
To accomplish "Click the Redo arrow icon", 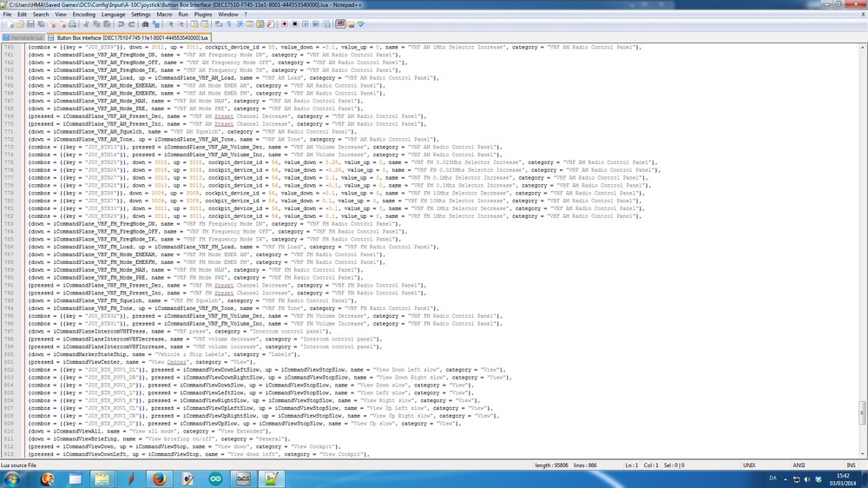I will pos(131,24).
